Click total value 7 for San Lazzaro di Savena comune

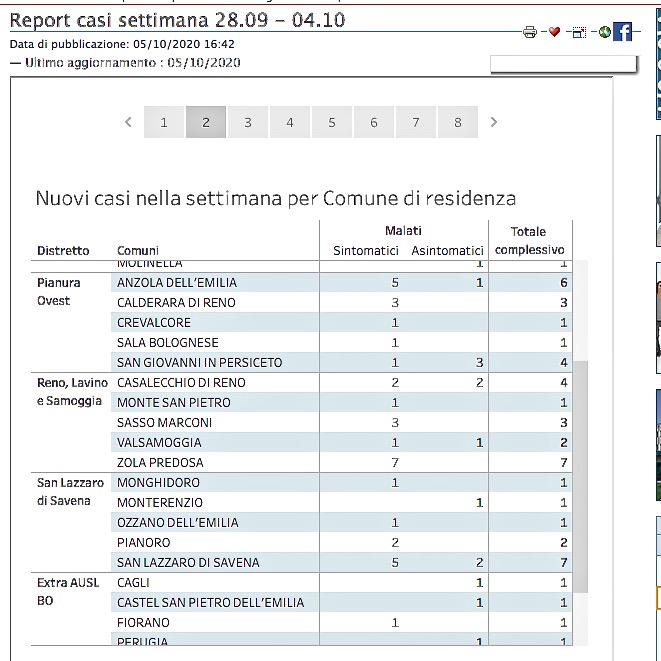(564, 563)
